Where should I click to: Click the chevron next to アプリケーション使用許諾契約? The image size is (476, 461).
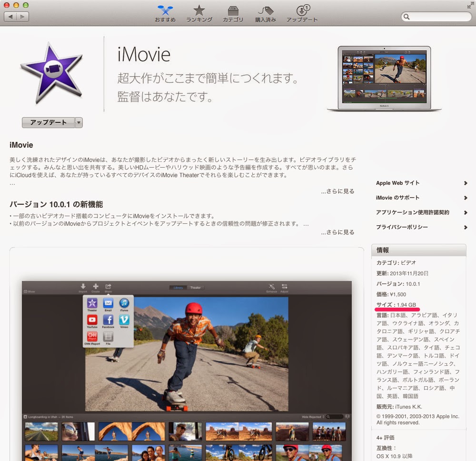point(466,212)
